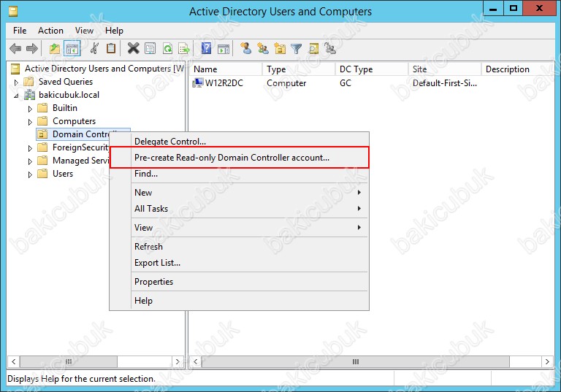Go up one level with folder icon
The image size is (561, 392).
pyautogui.click(x=54, y=48)
